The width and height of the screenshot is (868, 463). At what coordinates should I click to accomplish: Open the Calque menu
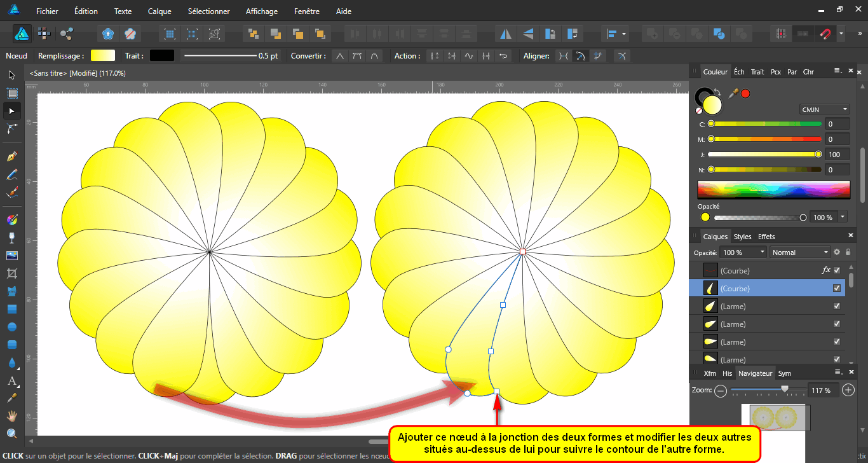159,11
